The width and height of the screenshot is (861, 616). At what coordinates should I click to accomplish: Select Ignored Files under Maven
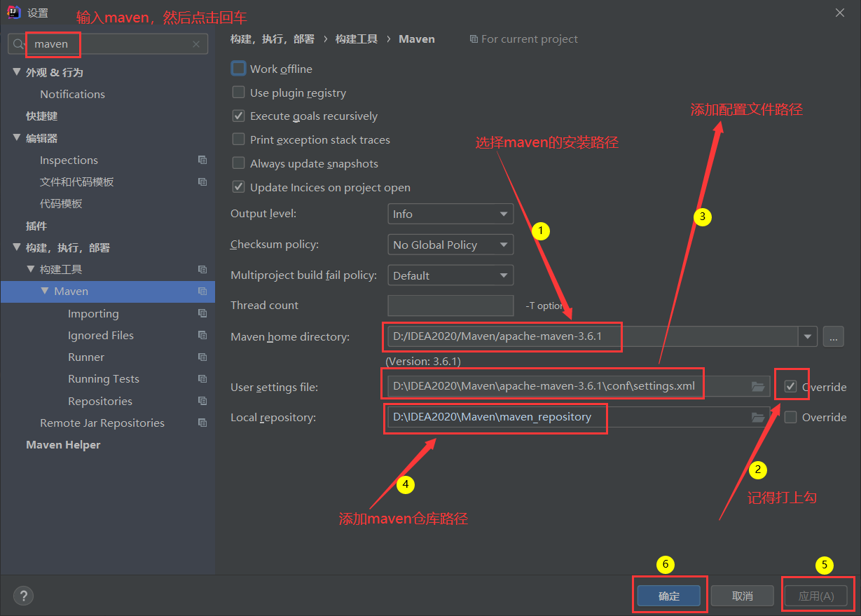(101, 335)
